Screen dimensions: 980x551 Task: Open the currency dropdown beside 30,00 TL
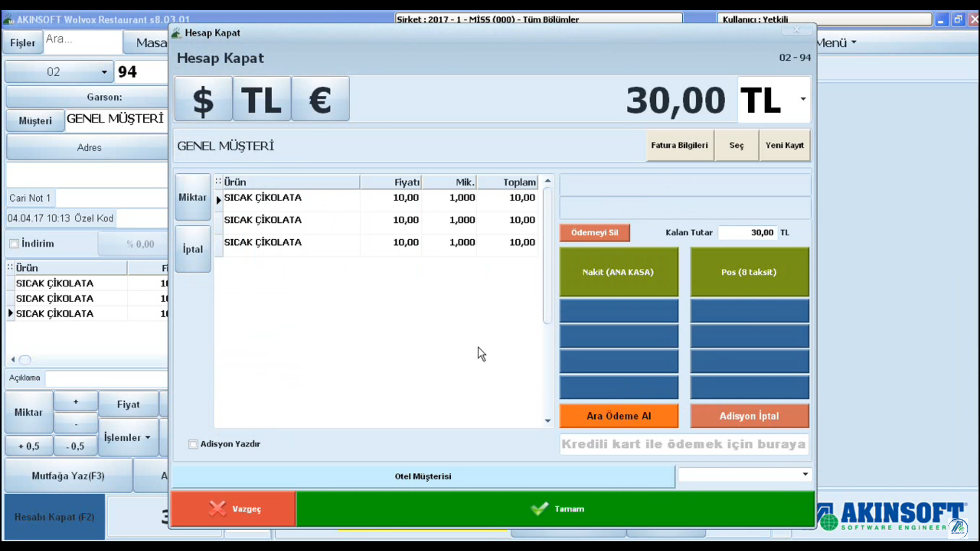point(803,99)
